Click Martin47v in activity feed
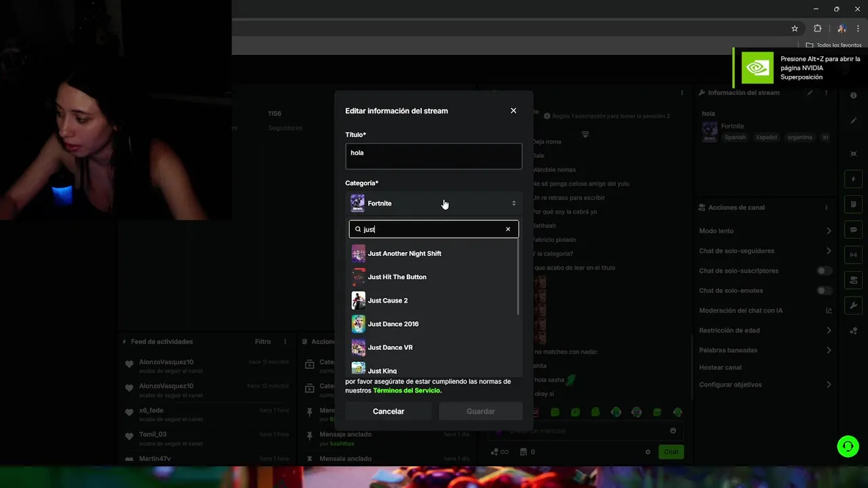 [x=155, y=459]
